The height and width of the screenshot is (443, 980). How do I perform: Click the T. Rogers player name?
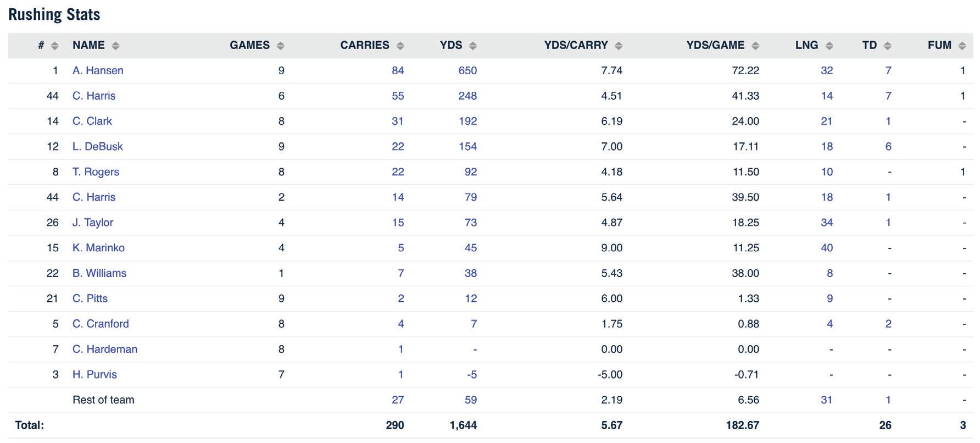(96, 171)
